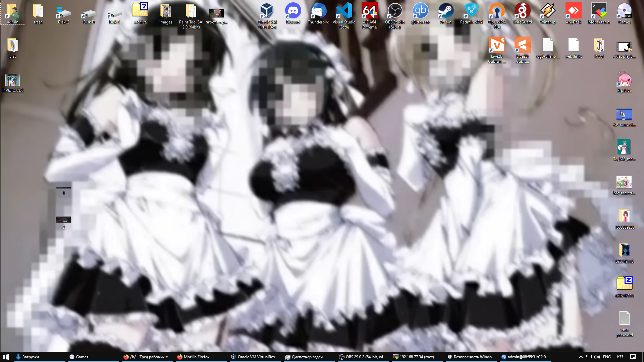This screenshot has height=362, width=644.
Task: Launch Live2D Cubism Viewer shortcut
Action: [497, 50]
